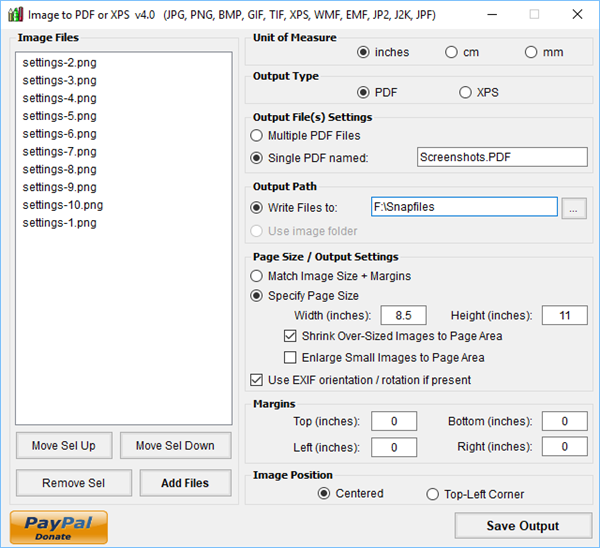Toggle Use EXIF orientation checkbox
This screenshot has height=548, width=600.
[x=256, y=380]
